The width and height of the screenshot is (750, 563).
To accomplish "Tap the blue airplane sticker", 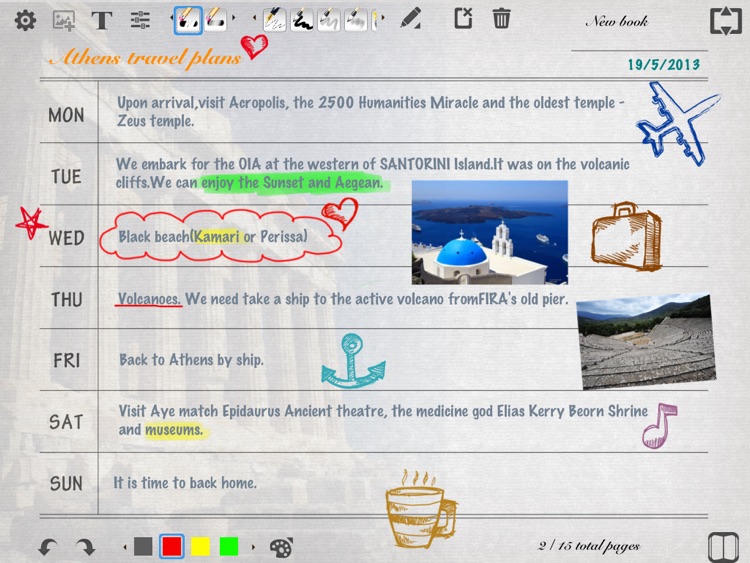I will [x=678, y=123].
